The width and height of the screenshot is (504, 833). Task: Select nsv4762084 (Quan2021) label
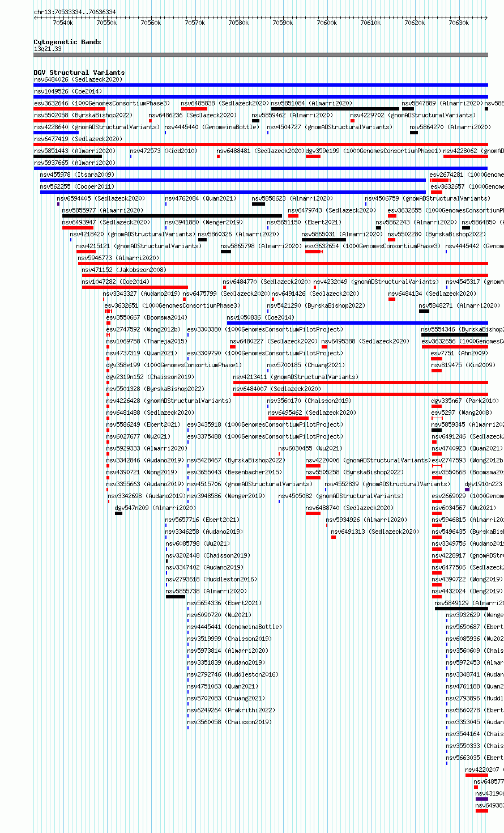point(200,198)
